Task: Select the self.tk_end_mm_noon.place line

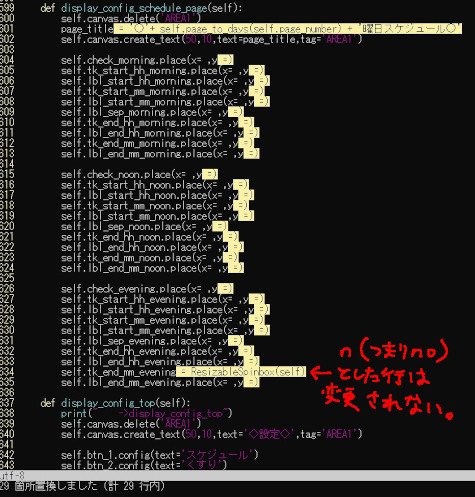Action: point(150,258)
